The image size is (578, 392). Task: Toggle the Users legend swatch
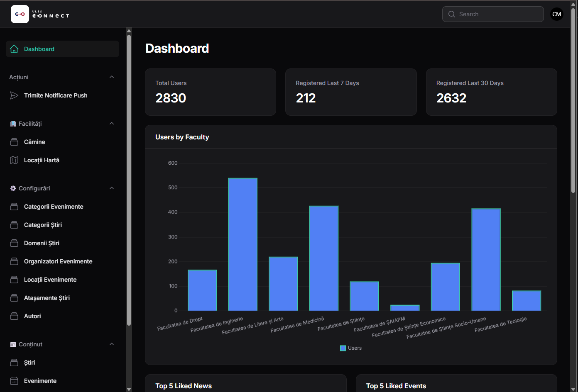coord(343,348)
